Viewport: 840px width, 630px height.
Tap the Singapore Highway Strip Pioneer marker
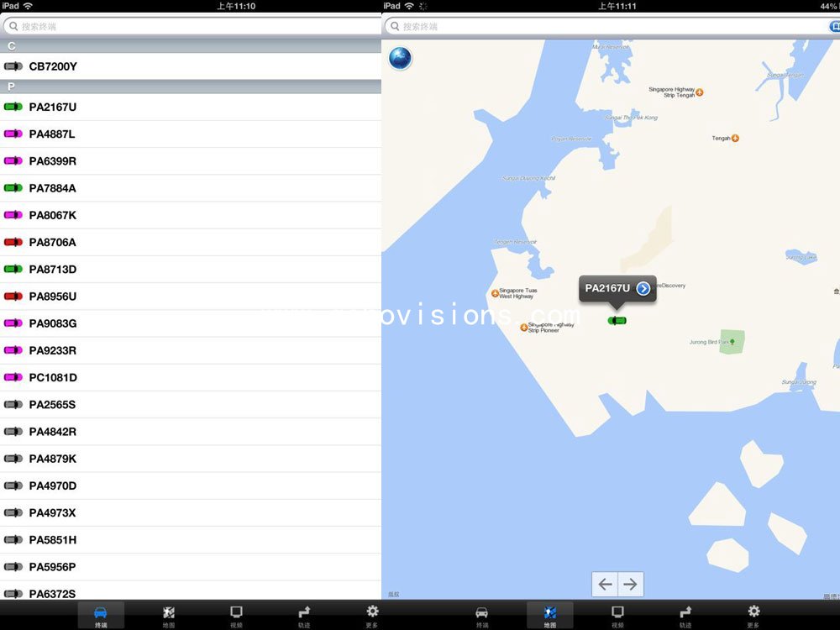[525, 328]
